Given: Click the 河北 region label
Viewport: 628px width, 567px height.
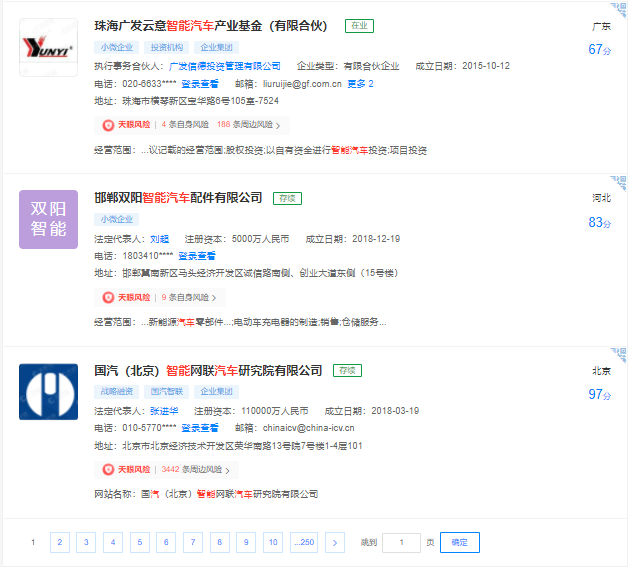Looking at the screenshot, I should point(602,198).
